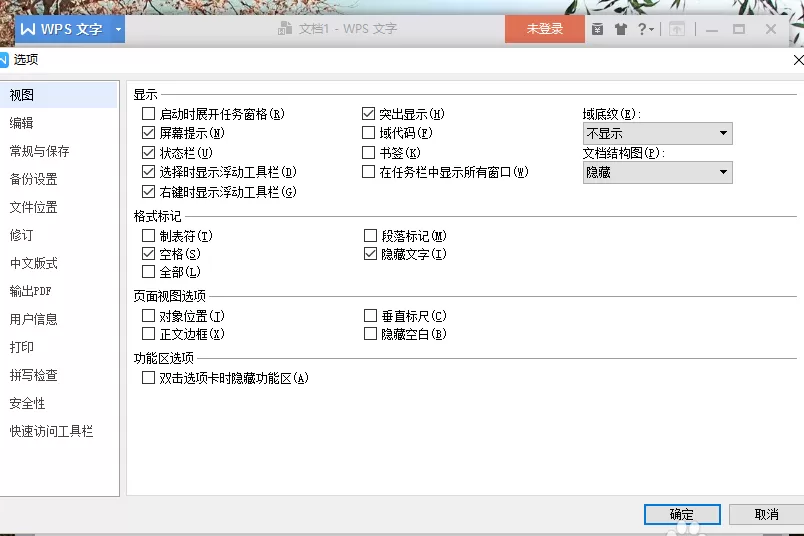Open the skin T-shirt icon
Image resolution: width=804 pixels, height=536 pixels.
click(x=621, y=29)
